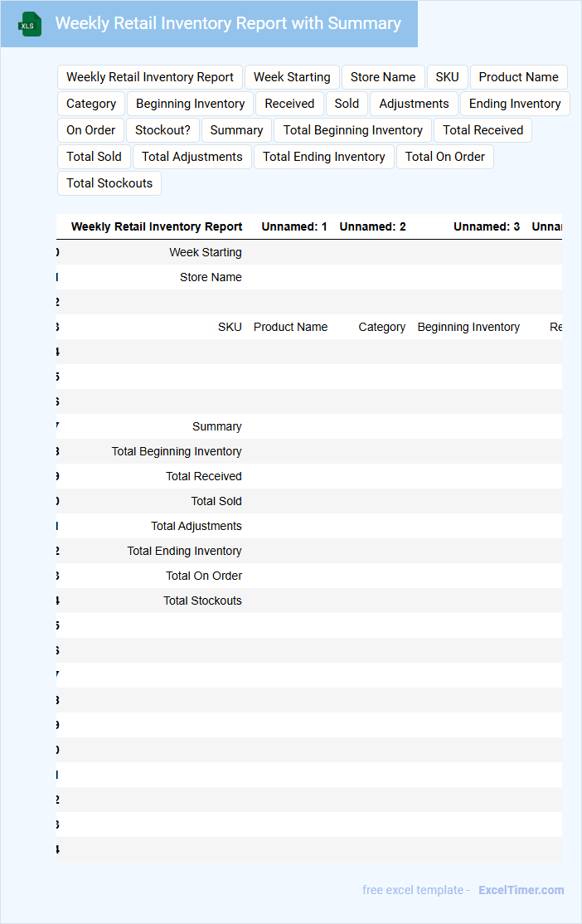Select the 'Total Received' table row label
Screen dimensions: 582x924
204,476
